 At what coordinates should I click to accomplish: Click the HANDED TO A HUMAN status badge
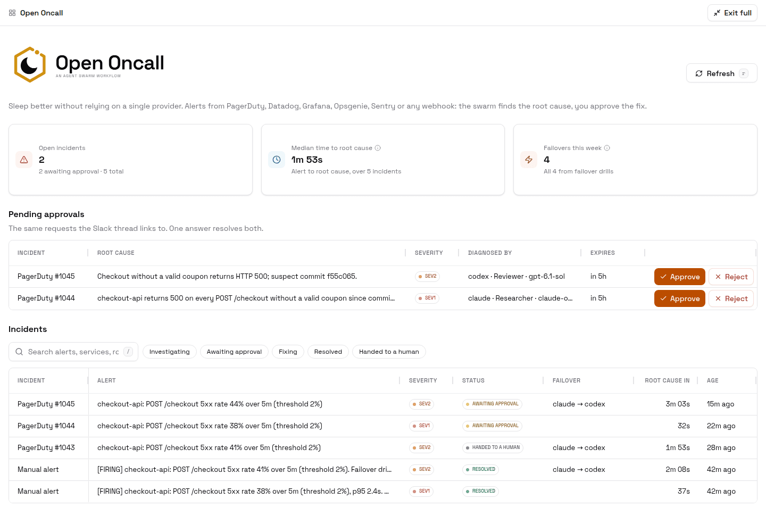pyautogui.click(x=493, y=447)
